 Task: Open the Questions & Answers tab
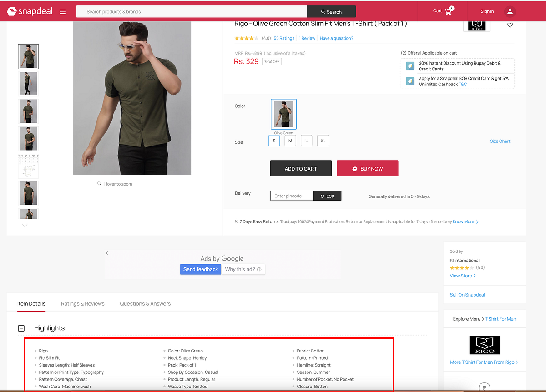[145, 303]
